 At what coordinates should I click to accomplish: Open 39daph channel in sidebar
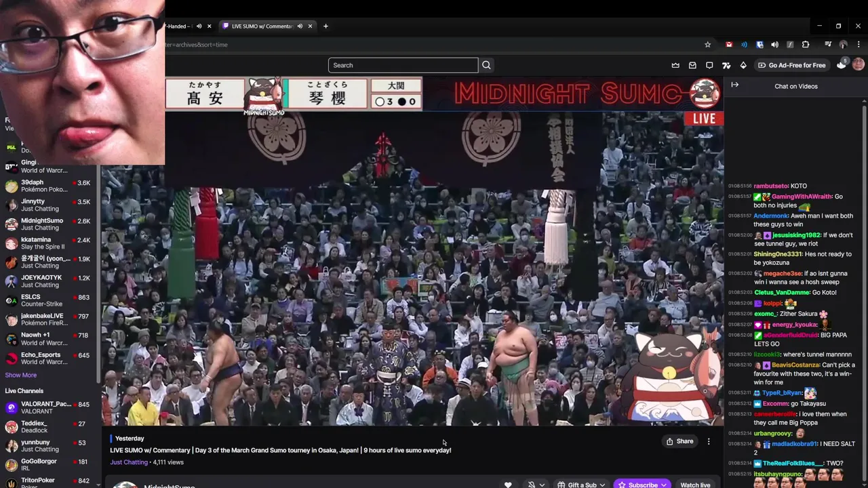pos(49,186)
